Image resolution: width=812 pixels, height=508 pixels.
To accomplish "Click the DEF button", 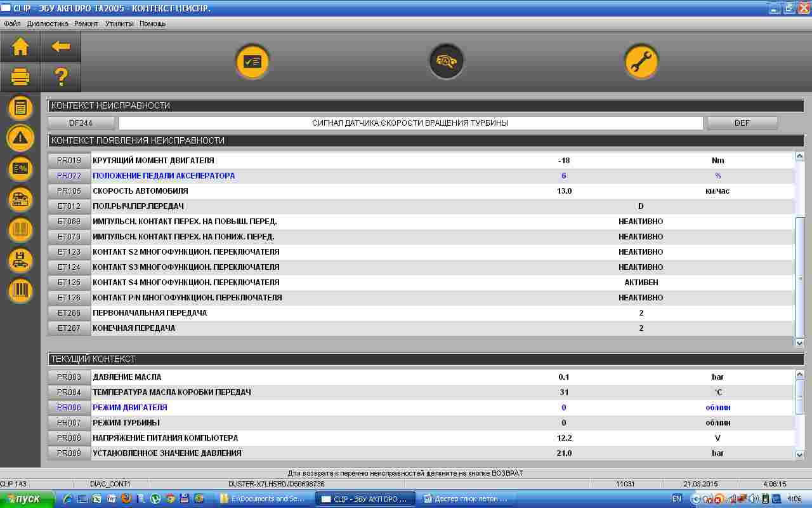I will 742,123.
